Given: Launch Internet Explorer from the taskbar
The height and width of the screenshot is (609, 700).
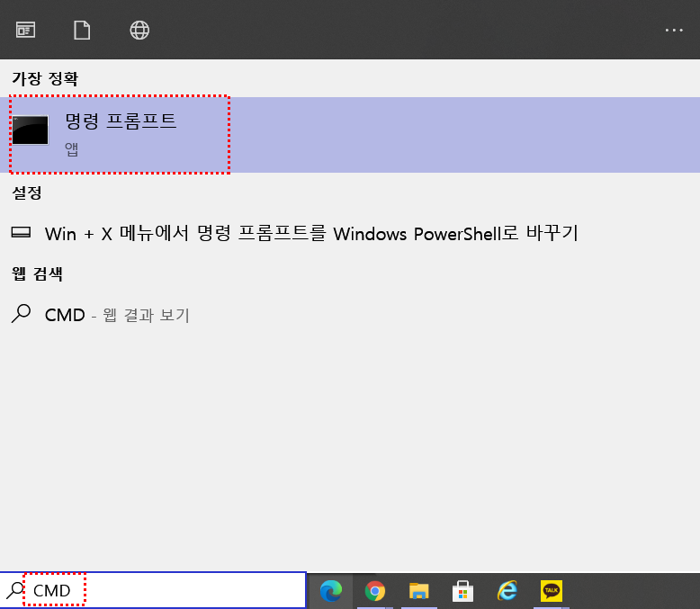Looking at the screenshot, I should [507, 590].
